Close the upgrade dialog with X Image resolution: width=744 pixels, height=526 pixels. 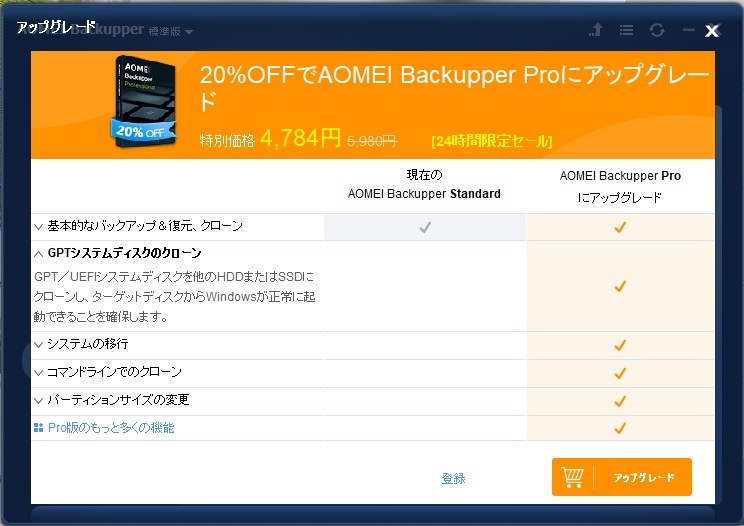[x=712, y=31]
